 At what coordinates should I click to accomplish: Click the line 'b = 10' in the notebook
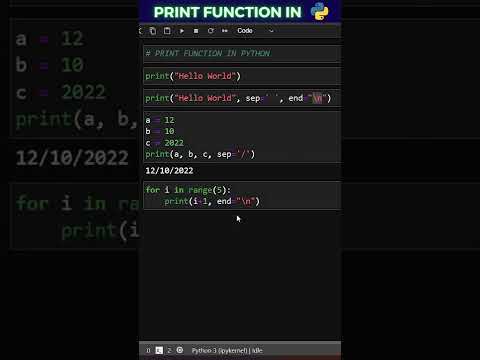coord(160,131)
